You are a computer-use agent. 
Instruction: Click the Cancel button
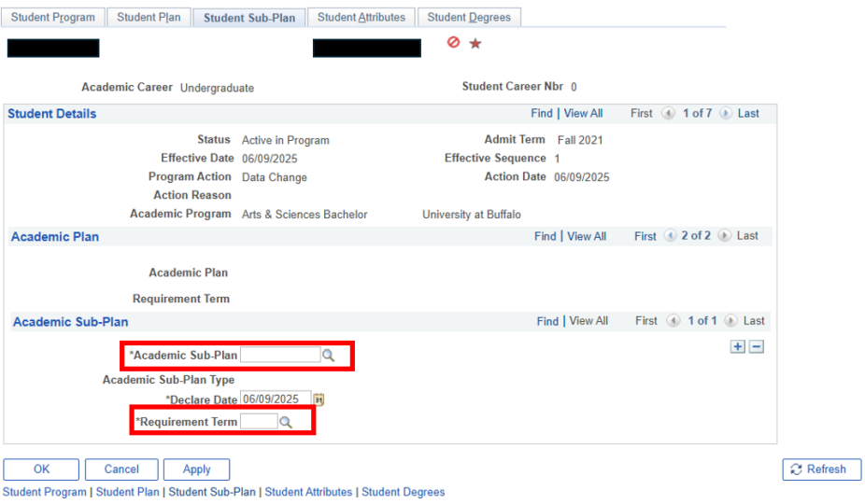pos(121,469)
